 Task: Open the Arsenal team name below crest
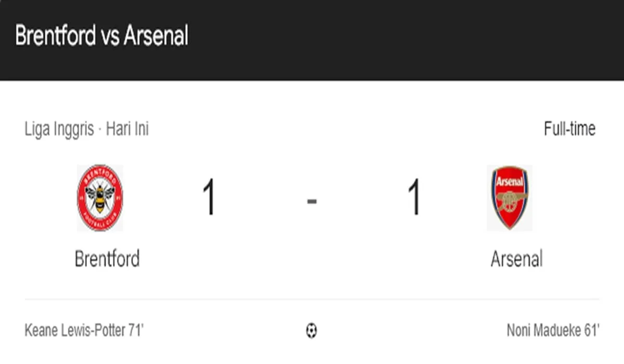tap(516, 258)
